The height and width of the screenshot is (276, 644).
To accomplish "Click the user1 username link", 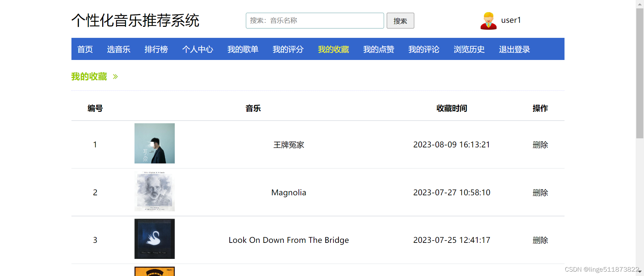I will coord(511,20).
